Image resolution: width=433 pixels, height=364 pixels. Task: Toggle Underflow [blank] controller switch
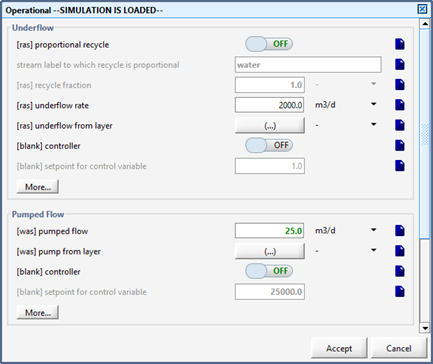[269, 145]
